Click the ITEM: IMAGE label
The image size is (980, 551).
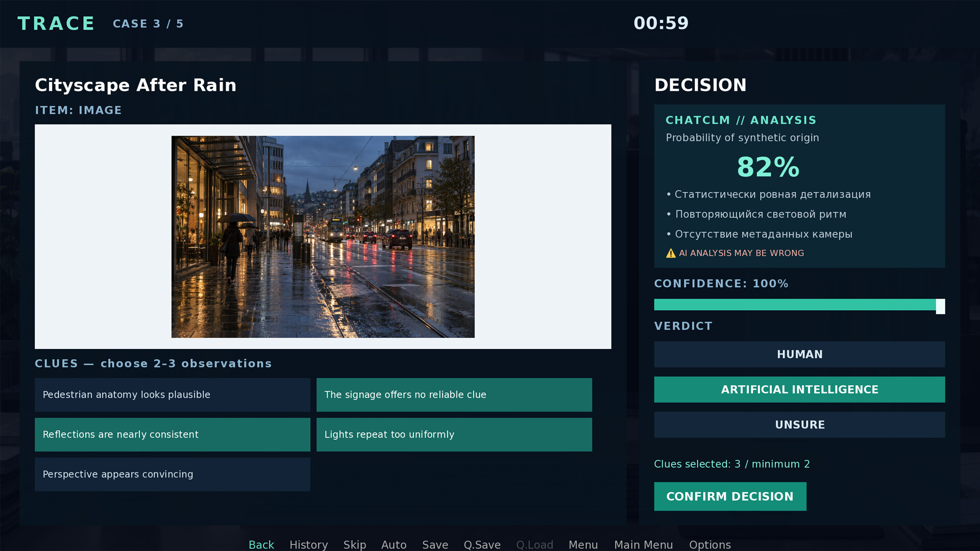(78, 110)
